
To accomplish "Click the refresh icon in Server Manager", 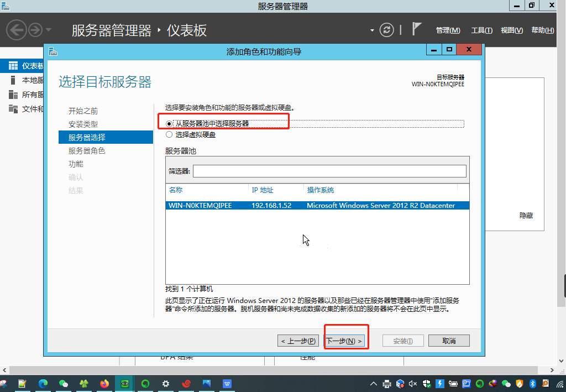I will click(386, 30).
